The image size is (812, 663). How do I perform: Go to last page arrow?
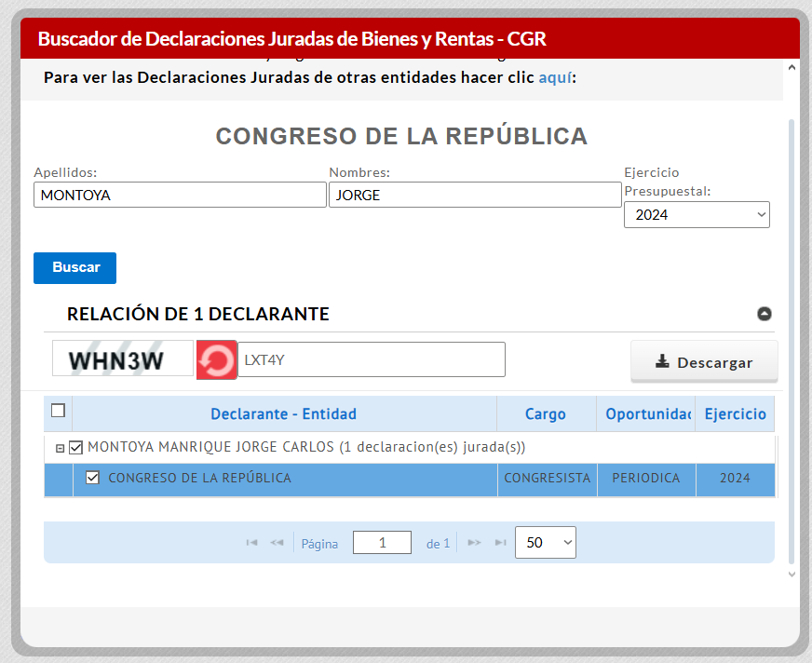click(x=500, y=542)
